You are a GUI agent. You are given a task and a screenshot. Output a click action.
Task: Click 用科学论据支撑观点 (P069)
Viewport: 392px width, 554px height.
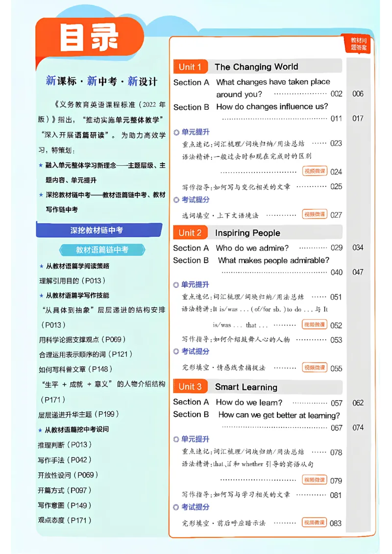(x=82, y=340)
